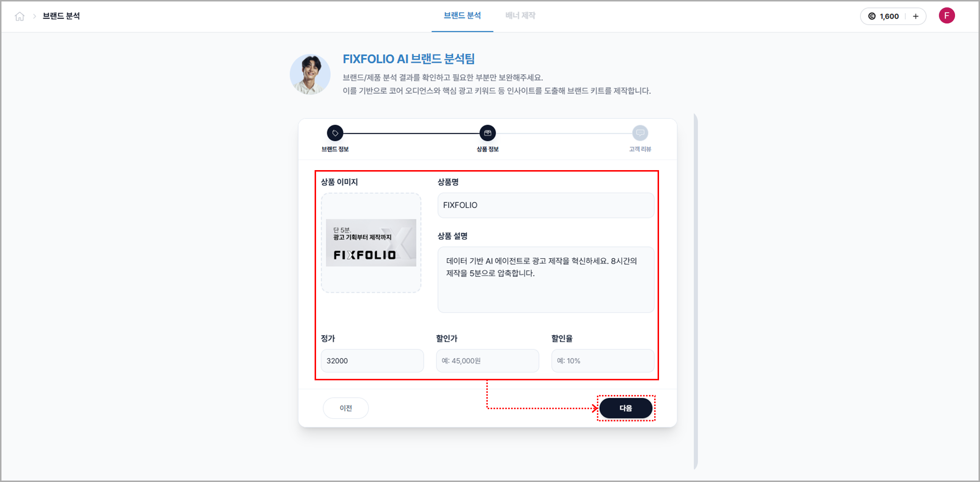
Task: Click the vertical scrollbar beside the form
Action: 696,291
